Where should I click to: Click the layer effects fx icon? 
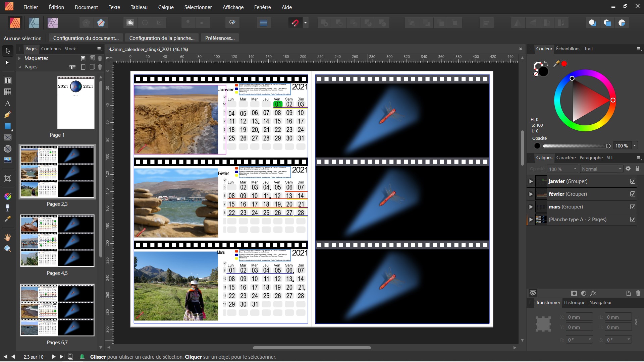click(x=593, y=293)
